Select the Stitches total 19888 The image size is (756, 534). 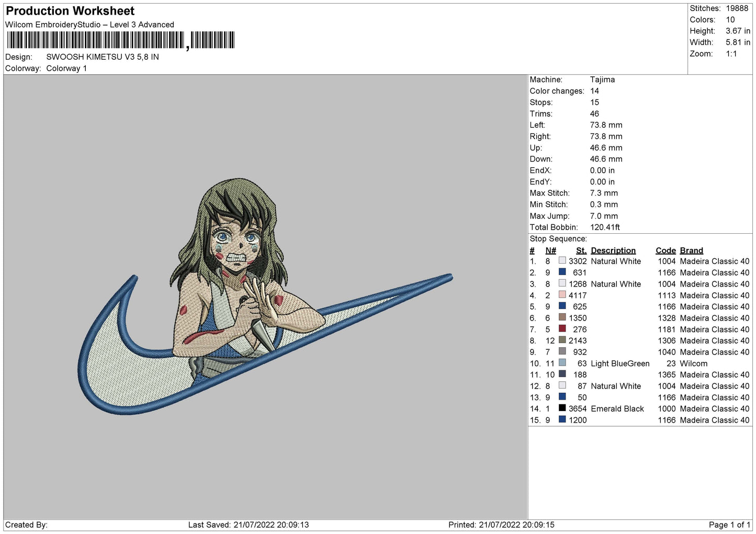coord(737,8)
